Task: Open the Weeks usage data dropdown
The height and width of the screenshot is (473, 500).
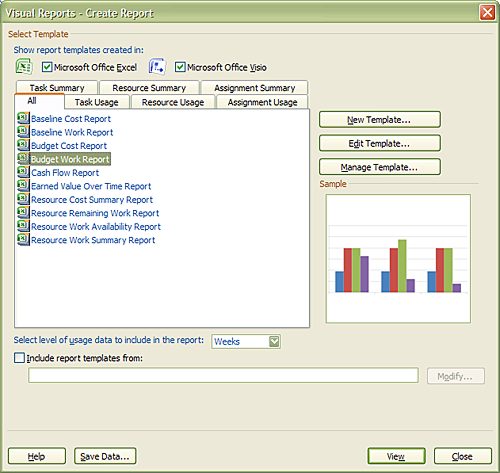Action: 274,341
